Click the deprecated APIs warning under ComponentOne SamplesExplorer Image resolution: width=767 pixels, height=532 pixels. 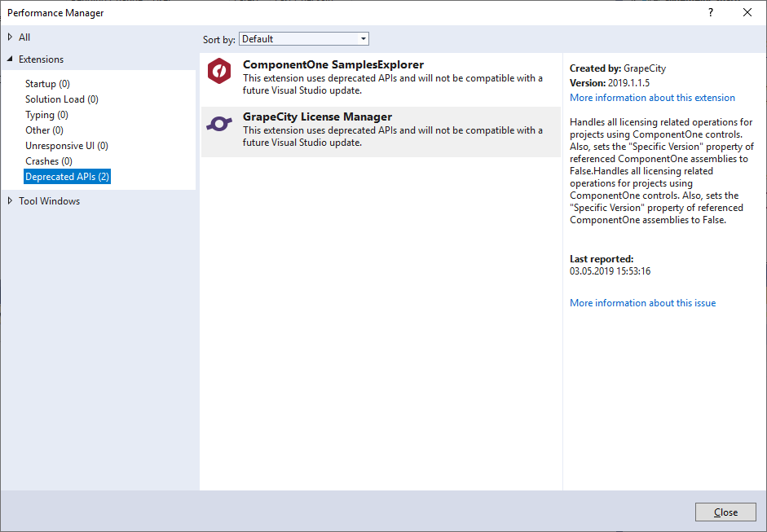(392, 84)
